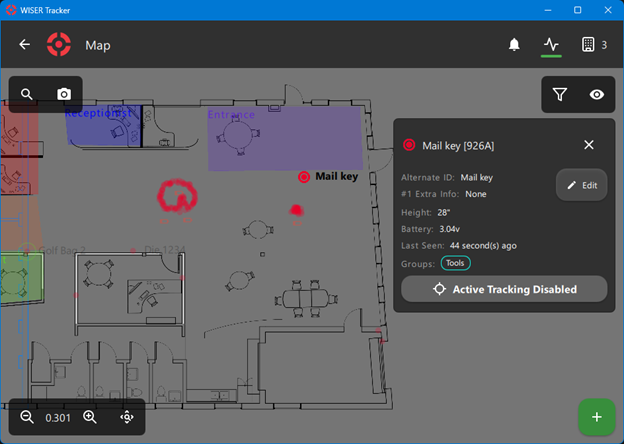Close the Mail key details panel
The image size is (624, 444).
point(589,145)
